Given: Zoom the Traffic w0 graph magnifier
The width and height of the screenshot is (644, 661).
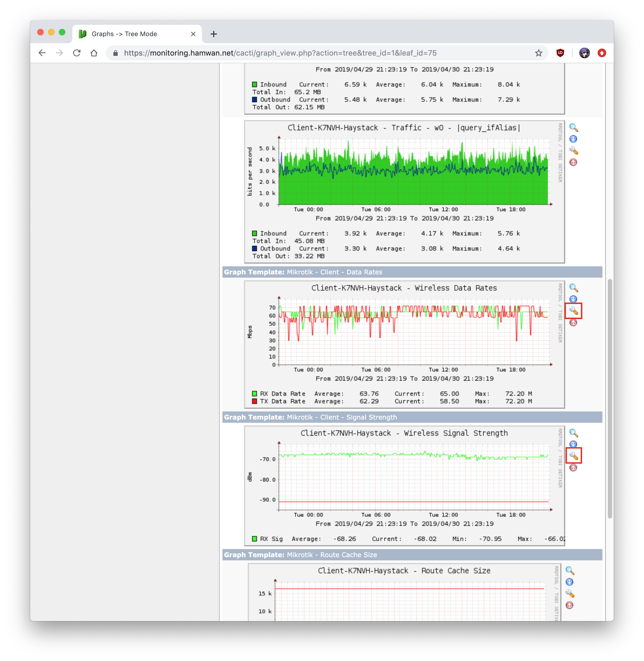Looking at the screenshot, I should tap(573, 127).
